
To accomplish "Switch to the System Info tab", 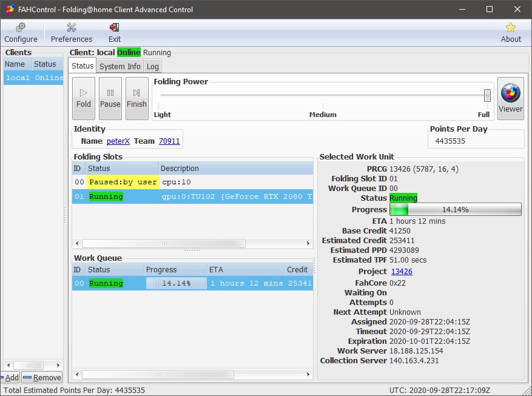I will coord(120,66).
